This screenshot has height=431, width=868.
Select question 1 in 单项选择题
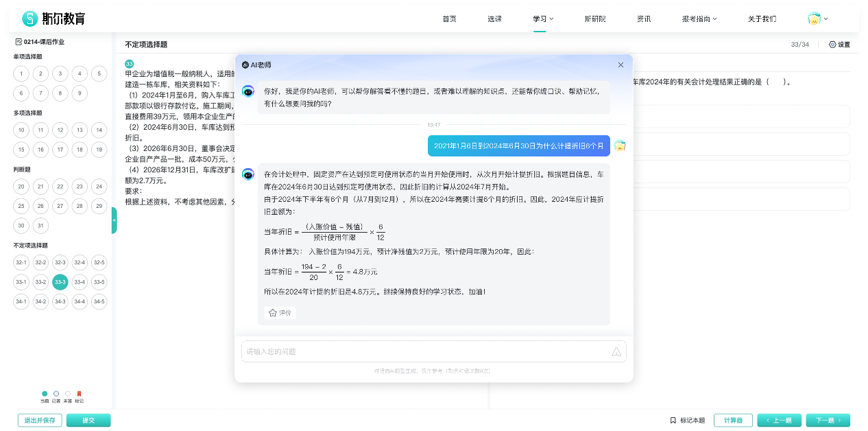tap(21, 74)
